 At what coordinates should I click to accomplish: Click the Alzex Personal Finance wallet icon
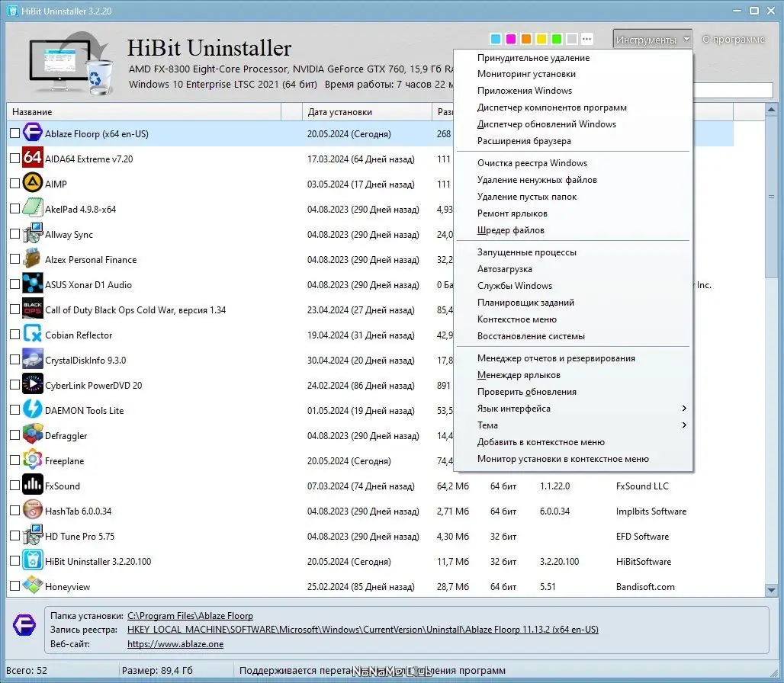pyautogui.click(x=33, y=258)
